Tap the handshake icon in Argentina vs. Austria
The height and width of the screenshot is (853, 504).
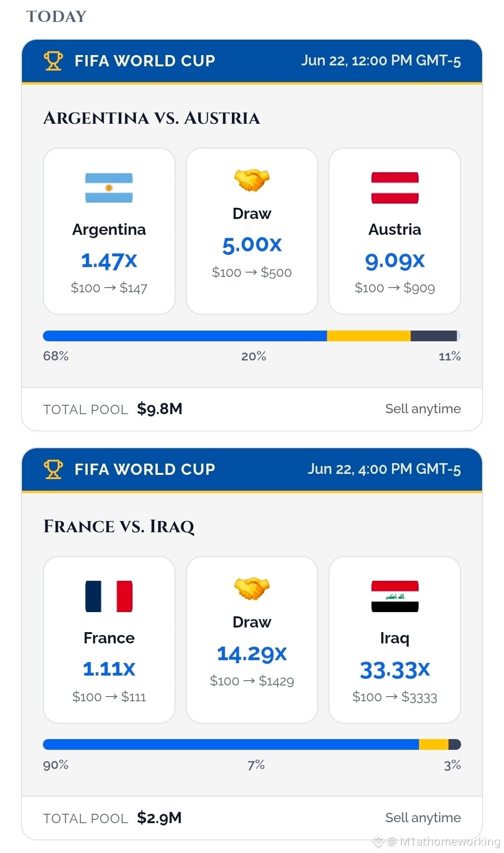point(252,180)
